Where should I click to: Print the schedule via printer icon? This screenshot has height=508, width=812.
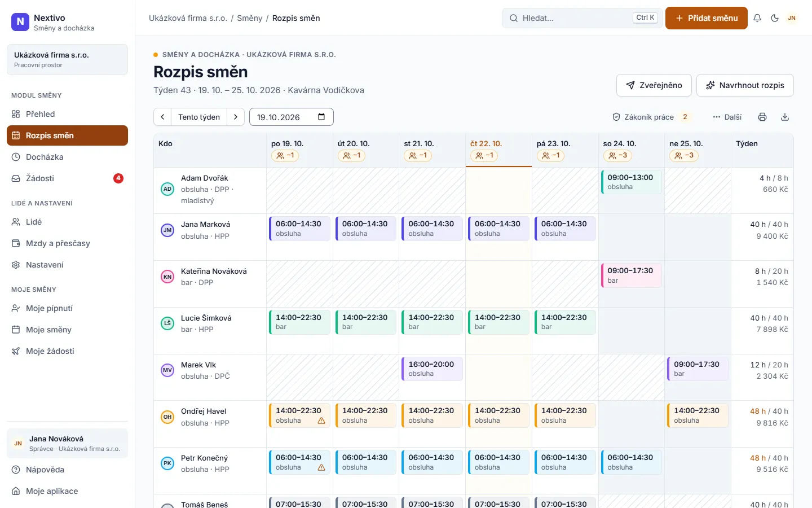[x=762, y=117]
